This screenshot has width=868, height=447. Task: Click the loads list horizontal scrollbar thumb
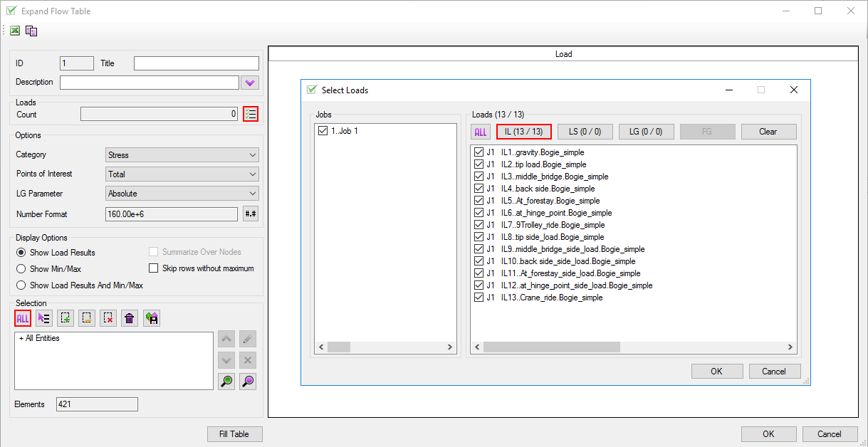[x=552, y=347]
